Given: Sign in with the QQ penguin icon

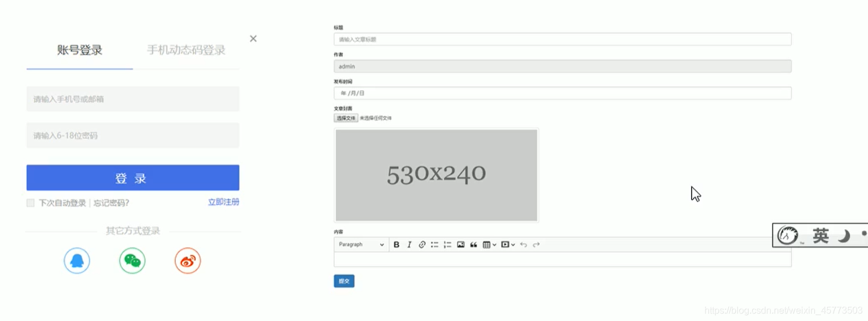Looking at the screenshot, I should pyautogui.click(x=77, y=261).
